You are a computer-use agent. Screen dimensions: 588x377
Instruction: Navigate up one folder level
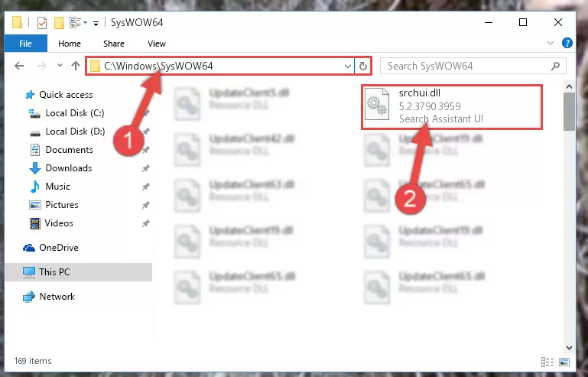pos(76,66)
